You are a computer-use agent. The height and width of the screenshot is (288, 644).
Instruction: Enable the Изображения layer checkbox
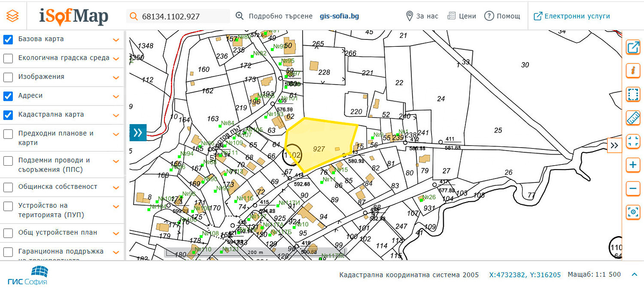[8, 77]
